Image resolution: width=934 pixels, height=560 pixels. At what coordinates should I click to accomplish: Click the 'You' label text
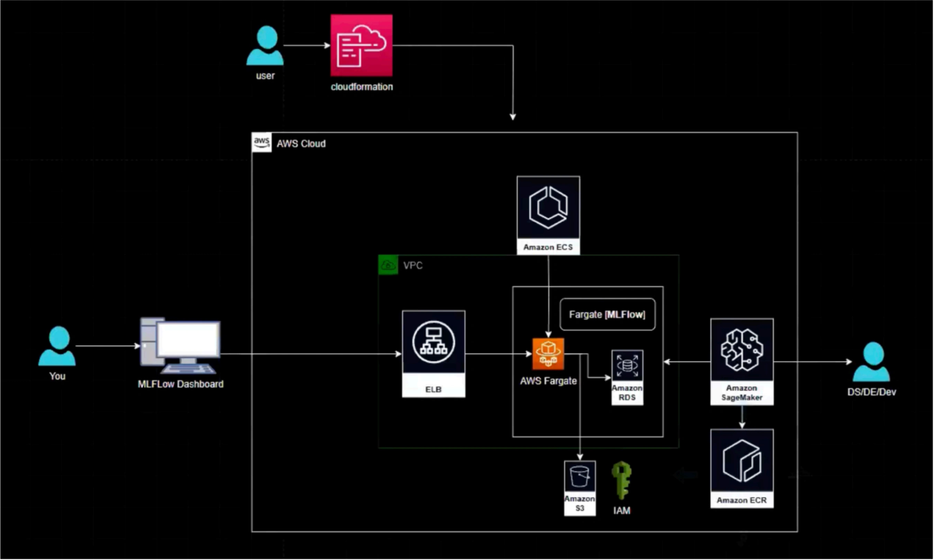pos(57,376)
